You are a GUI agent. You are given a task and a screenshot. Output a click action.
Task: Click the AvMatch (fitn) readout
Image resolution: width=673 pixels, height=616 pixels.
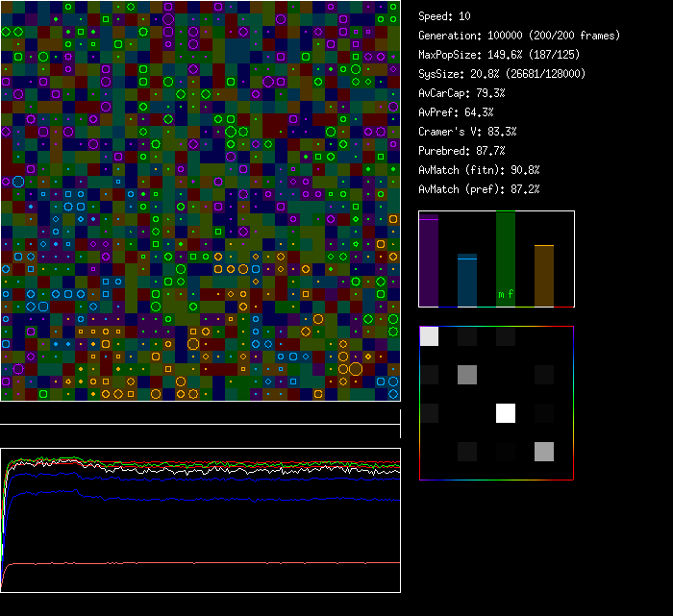[x=479, y=170]
